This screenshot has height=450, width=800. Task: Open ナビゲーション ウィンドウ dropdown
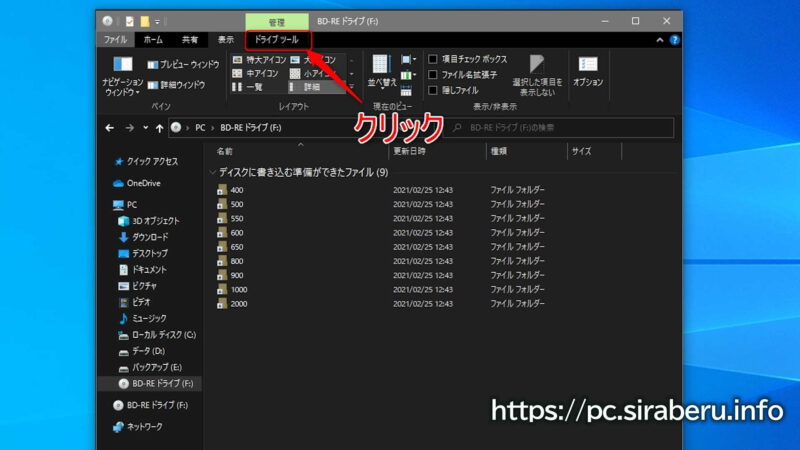click(x=122, y=77)
